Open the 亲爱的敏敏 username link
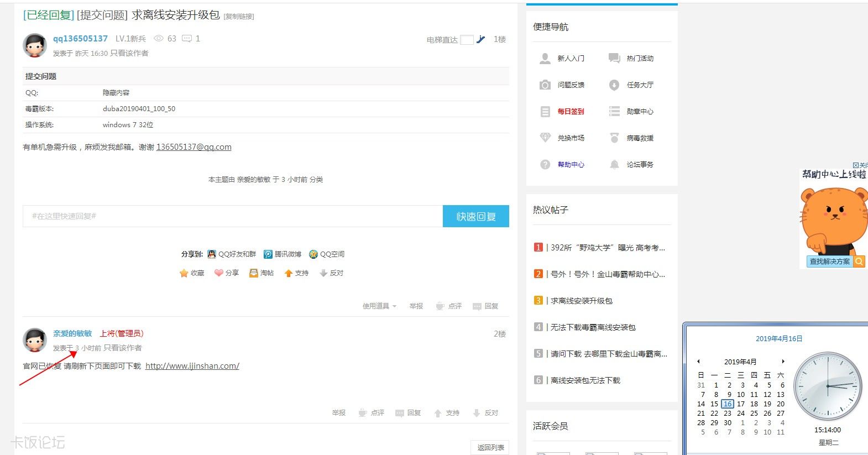 click(x=72, y=333)
